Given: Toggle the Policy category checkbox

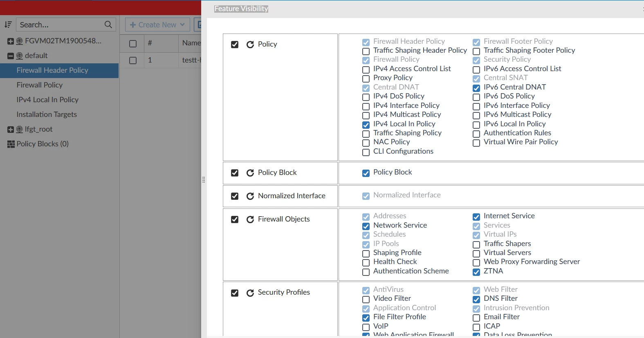Looking at the screenshot, I should 235,44.
